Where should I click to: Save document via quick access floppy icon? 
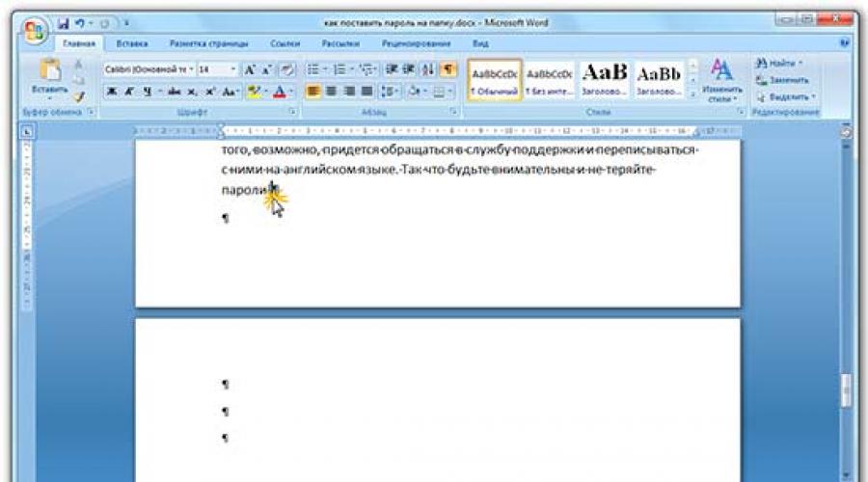tap(63, 23)
